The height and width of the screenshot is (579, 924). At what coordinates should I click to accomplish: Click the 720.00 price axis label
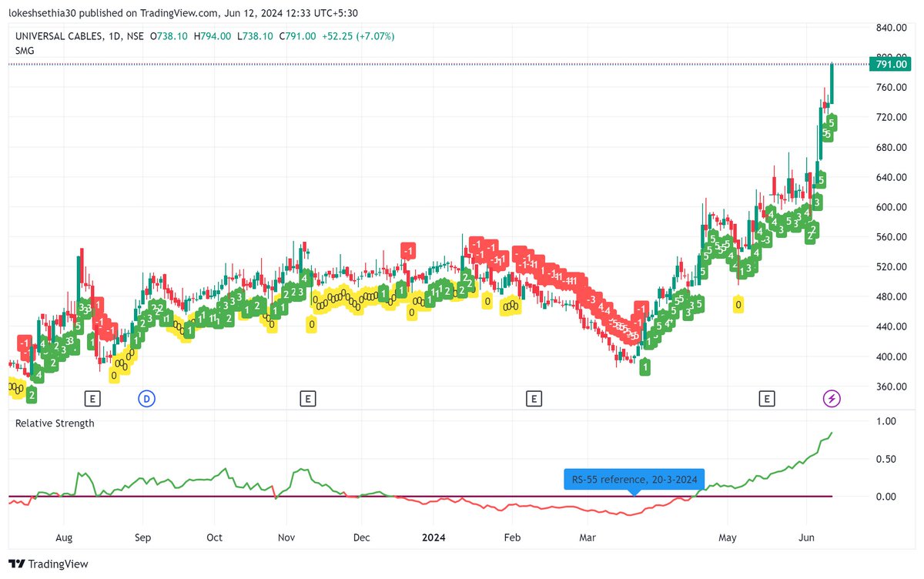[x=892, y=117]
